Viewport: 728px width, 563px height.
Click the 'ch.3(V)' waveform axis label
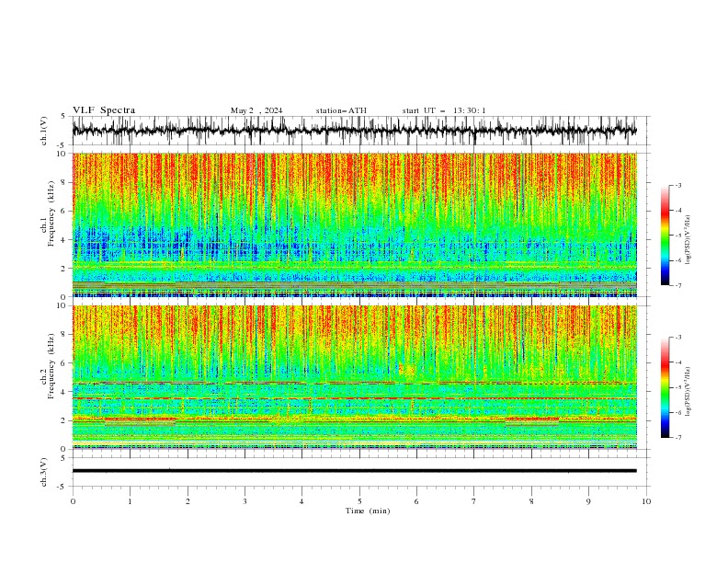click(x=44, y=472)
